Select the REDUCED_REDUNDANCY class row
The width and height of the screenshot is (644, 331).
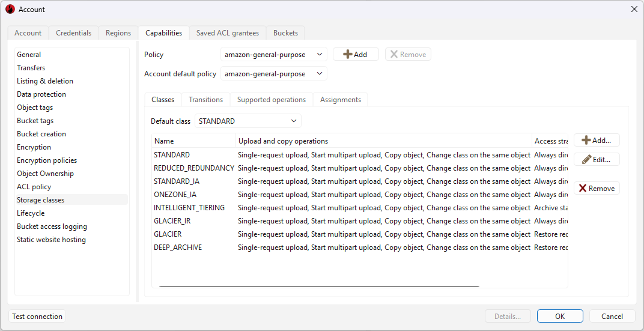coord(360,168)
